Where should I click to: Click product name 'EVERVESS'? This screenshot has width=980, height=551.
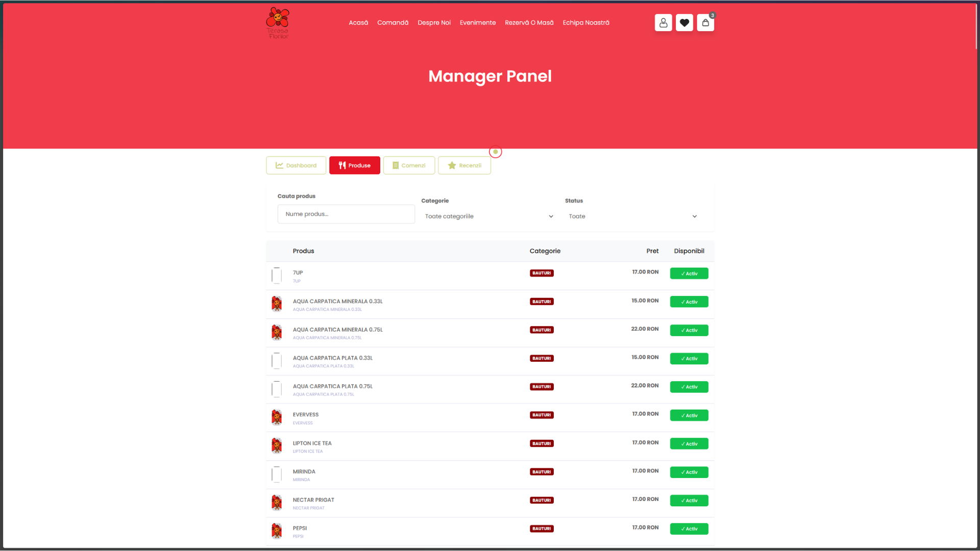tap(305, 415)
